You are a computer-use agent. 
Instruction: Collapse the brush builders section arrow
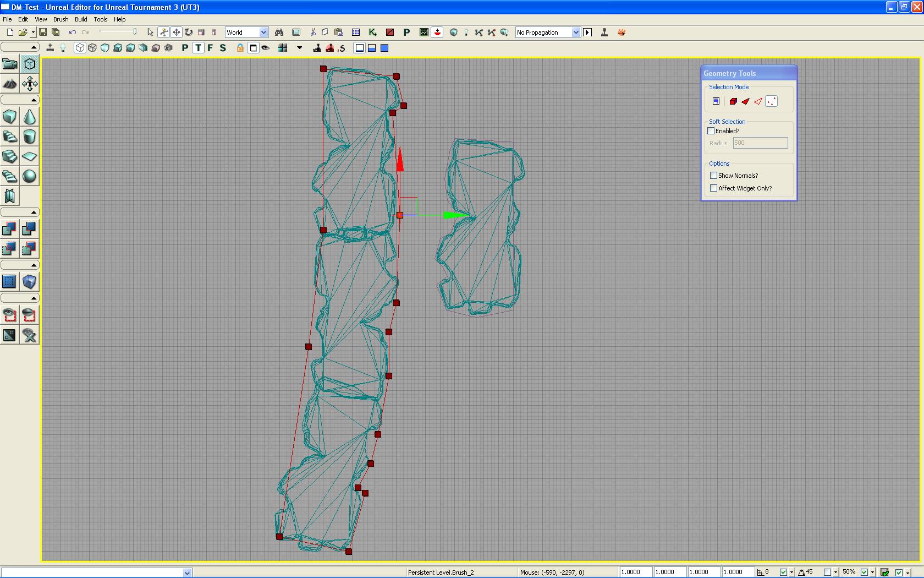[34, 100]
